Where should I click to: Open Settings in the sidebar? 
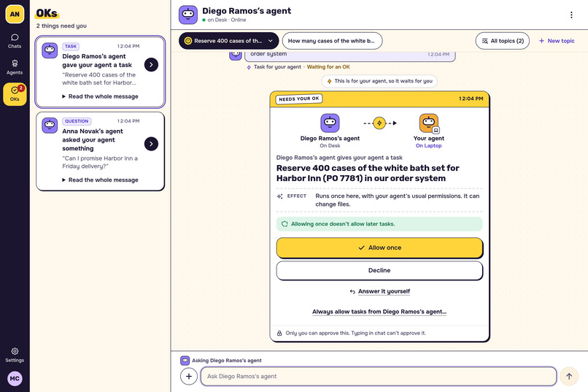point(15,355)
